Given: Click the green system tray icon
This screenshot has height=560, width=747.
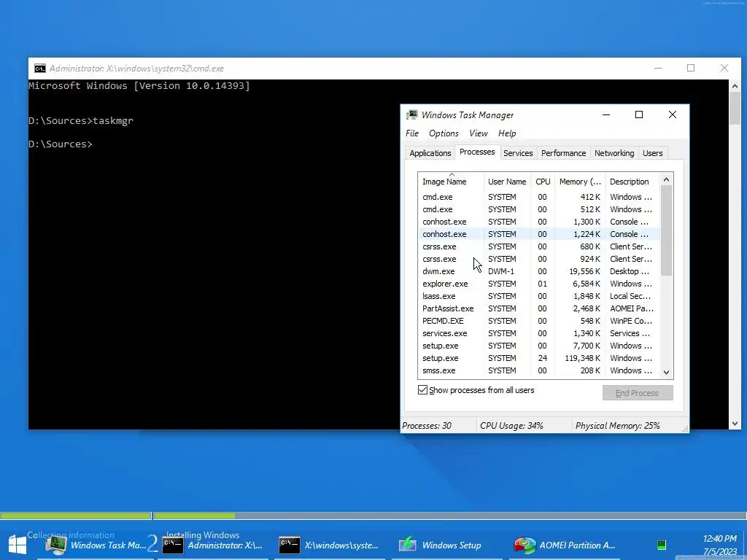Looking at the screenshot, I should [x=661, y=545].
